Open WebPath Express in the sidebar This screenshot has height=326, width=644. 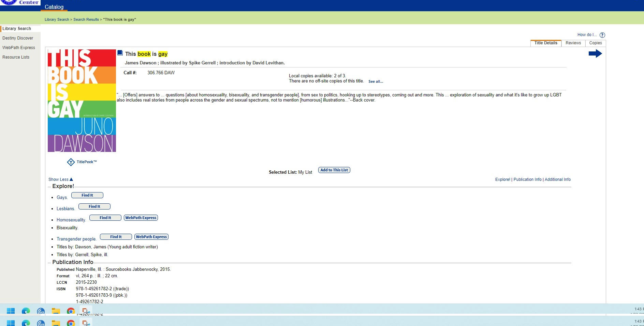pos(19,48)
